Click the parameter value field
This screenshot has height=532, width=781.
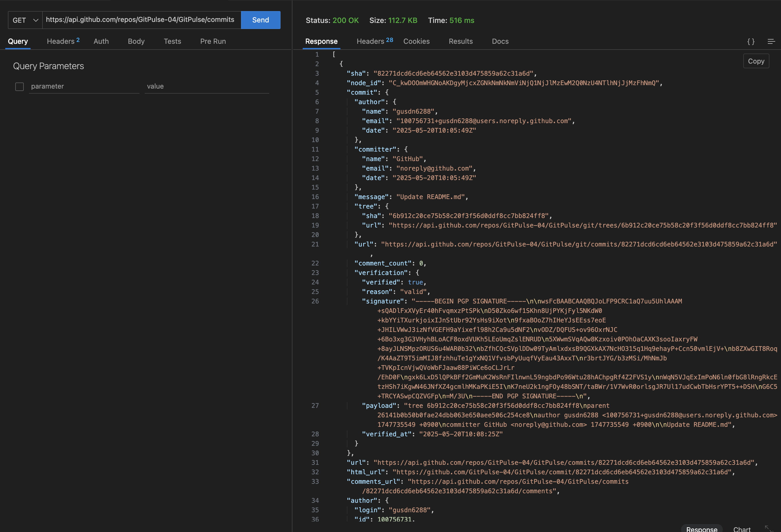207,86
